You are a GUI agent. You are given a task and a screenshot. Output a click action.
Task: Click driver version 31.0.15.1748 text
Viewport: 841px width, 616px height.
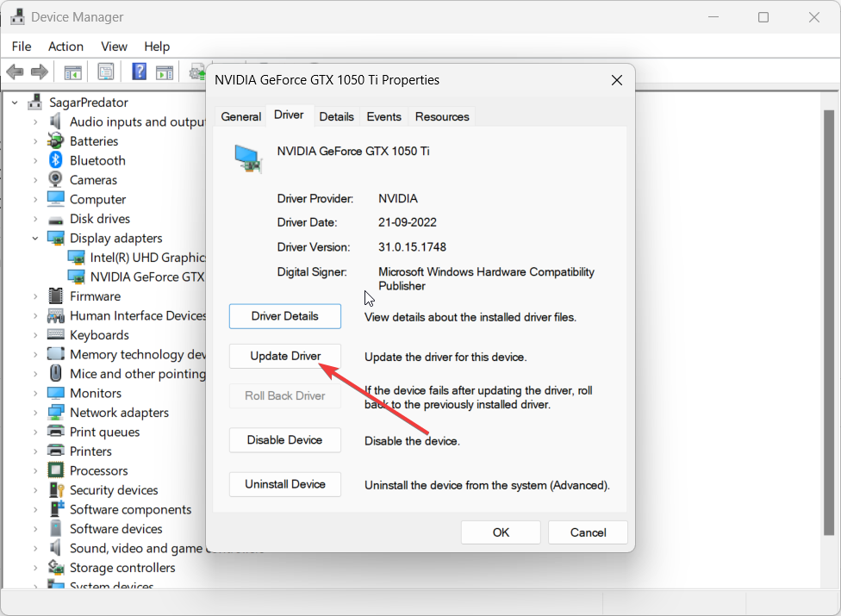(x=412, y=247)
